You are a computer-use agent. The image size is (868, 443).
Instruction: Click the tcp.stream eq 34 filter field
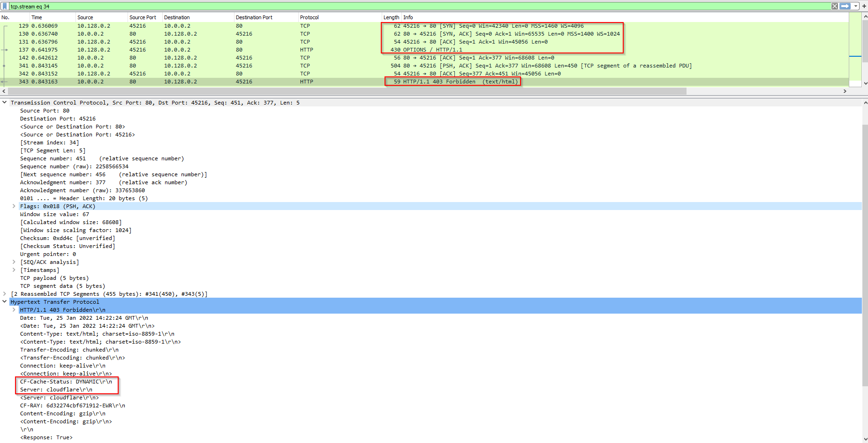tap(375, 6)
